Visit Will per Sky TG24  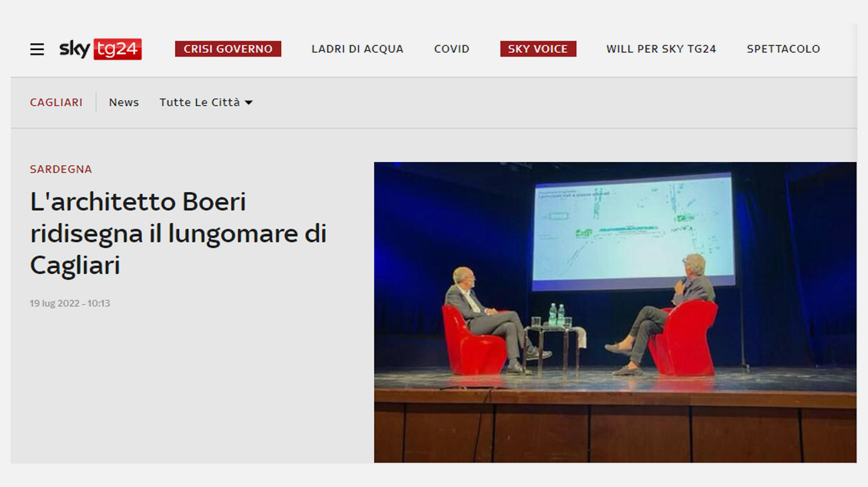click(x=660, y=49)
